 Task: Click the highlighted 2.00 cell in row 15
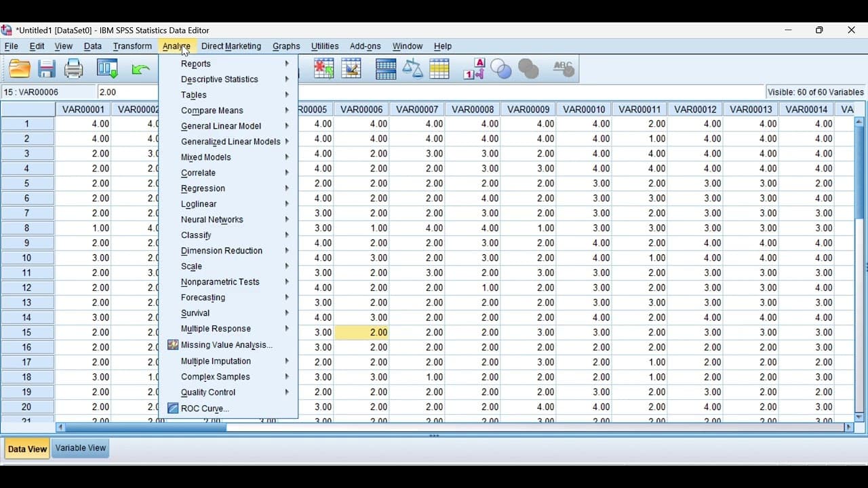pyautogui.click(x=361, y=332)
